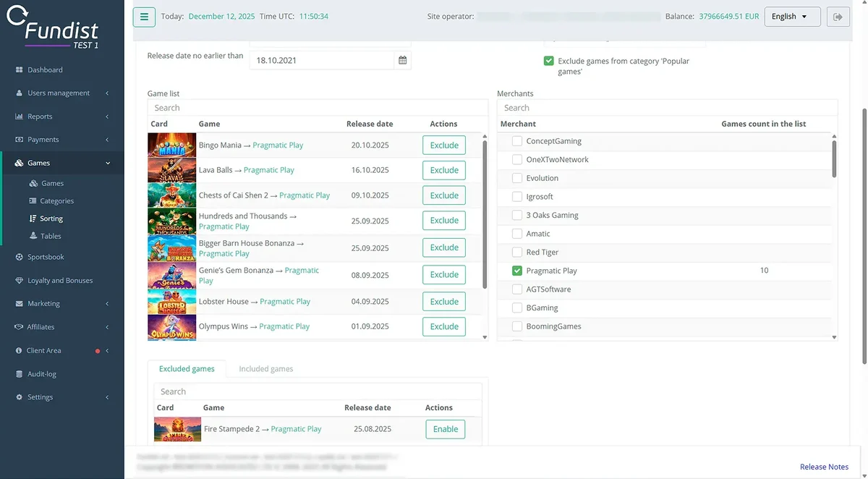Exclude the Chests of Cai Shen 2 game

(444, 195)
